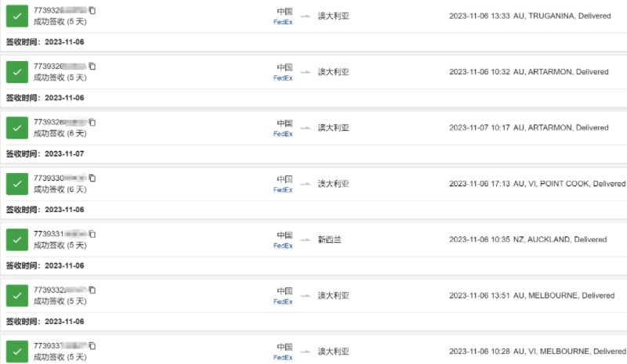Copy tracking number of 13:51 MELBOURNE shipment

point(92,290)
